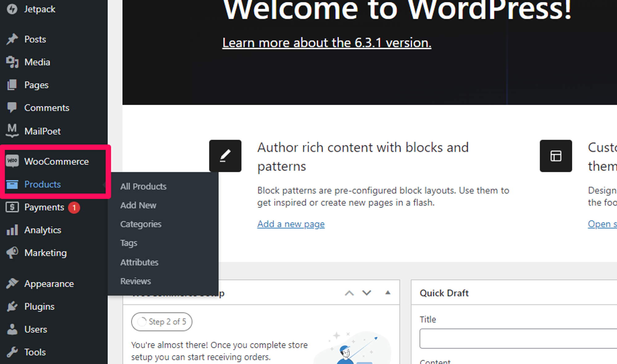Screen dimensions: 617x364
Task: Open Categories in Products submenu
Action: (141, 224)
